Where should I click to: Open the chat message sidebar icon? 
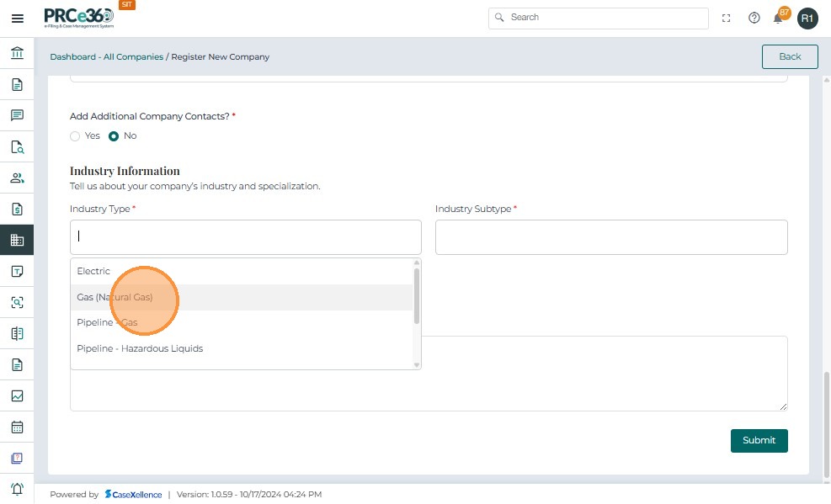[x=17, y=115]
